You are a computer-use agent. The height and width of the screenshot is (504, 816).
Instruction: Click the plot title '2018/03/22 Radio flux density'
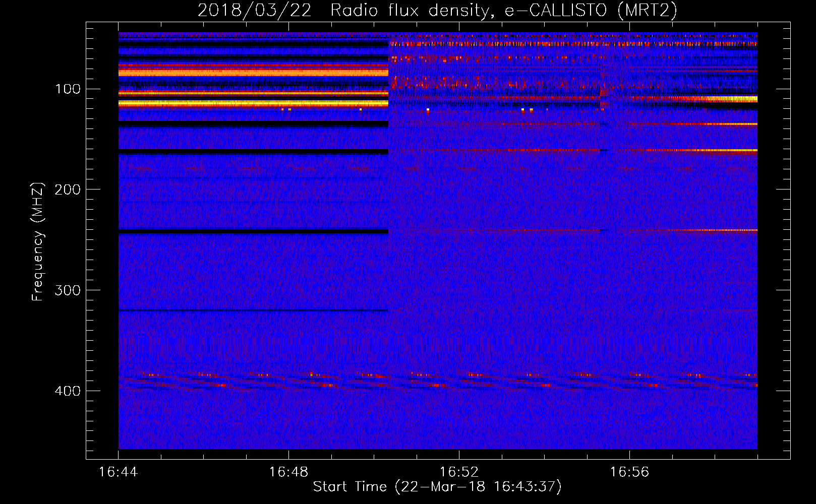tap(437, 11)
